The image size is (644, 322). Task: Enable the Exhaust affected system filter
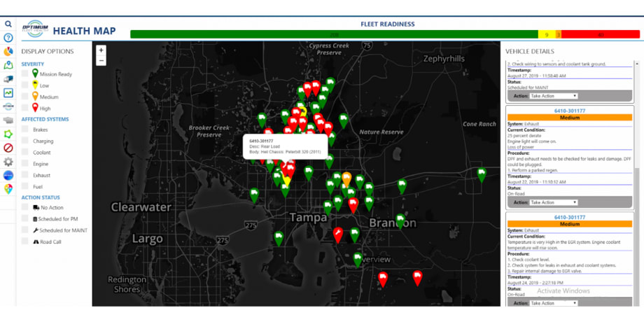tap(25, 174)
